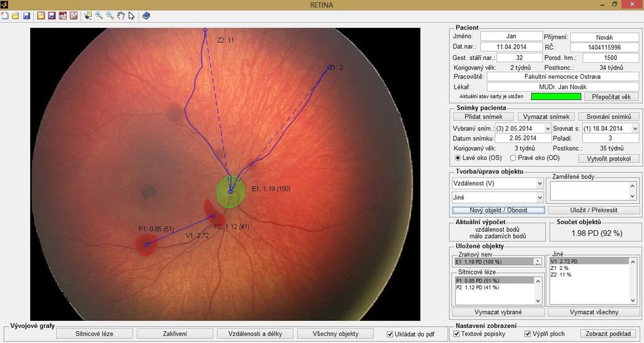644x343 pixels.
Task: Open the Zakřivení development graph
Action: pyautogui.click(x=175, y=334)
